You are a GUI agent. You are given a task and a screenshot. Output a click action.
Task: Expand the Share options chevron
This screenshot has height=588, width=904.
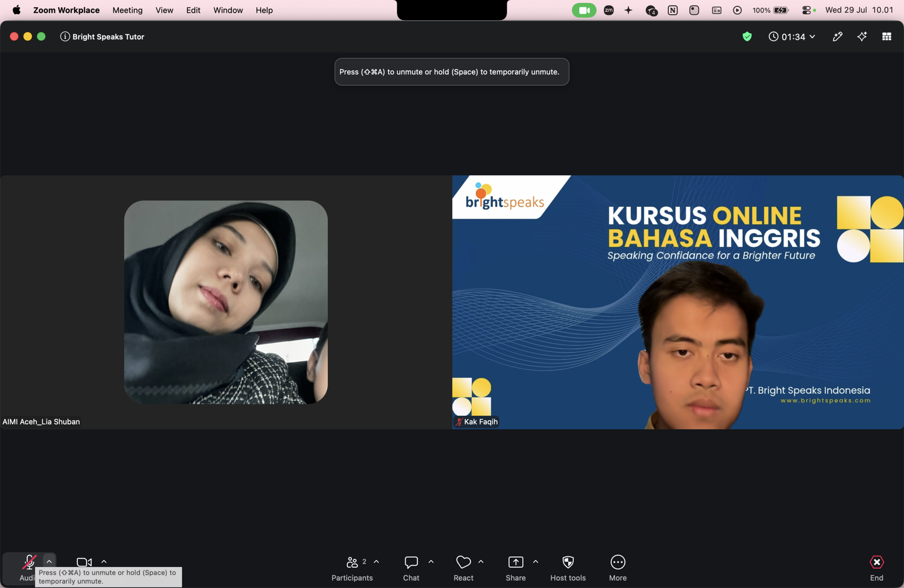pos(536,561)
